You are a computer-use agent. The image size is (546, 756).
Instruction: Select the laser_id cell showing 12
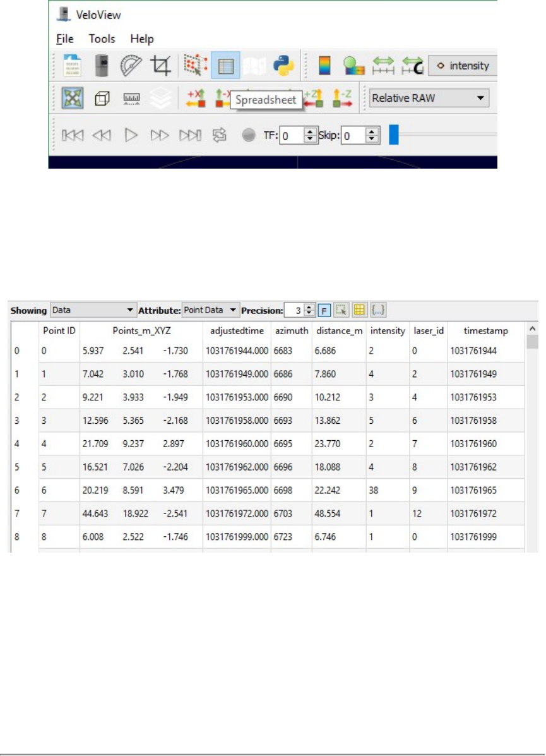(429, 513)
